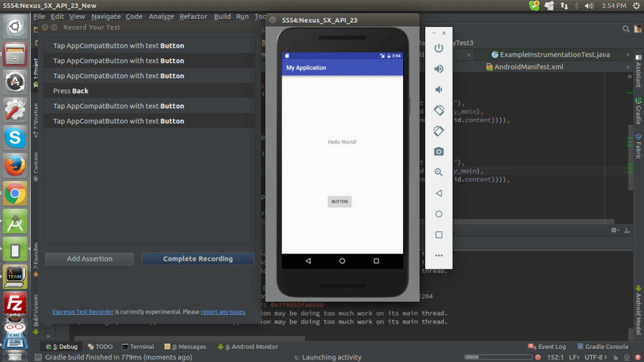Open the File menu
The image size is (644, 362).
[x=39, y=16]
